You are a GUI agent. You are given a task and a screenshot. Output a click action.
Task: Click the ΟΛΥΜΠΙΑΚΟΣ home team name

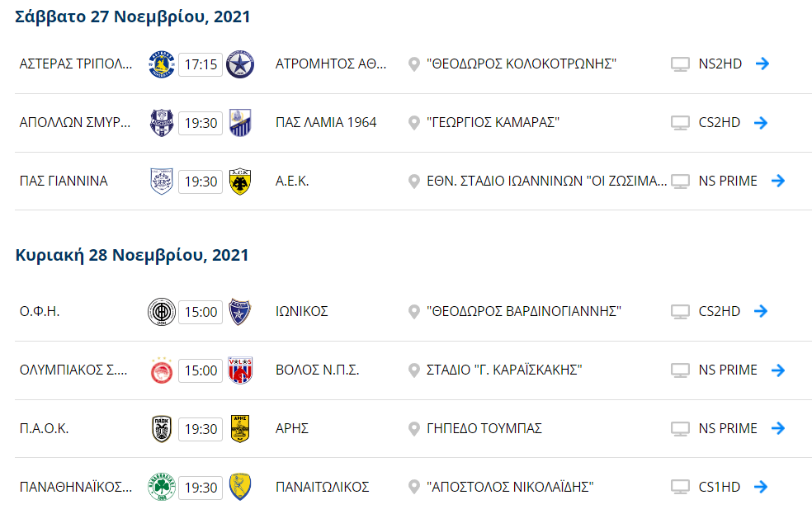pos(73,370)
